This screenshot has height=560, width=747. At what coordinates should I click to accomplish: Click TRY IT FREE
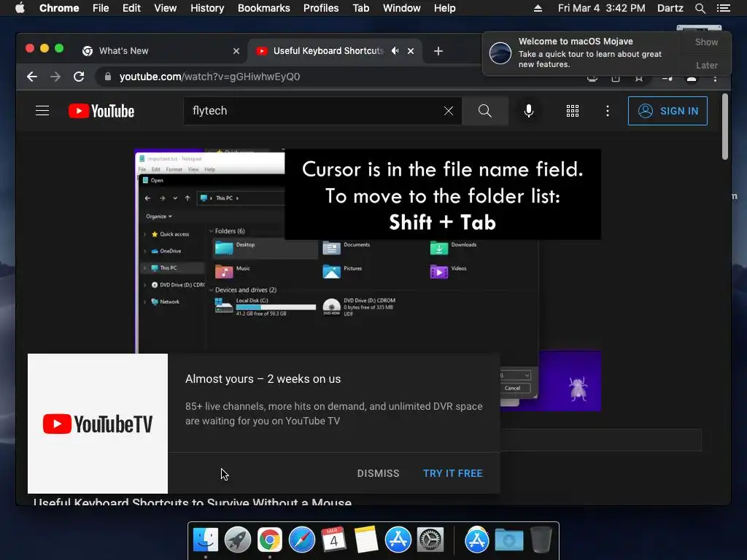click(452, 473)
